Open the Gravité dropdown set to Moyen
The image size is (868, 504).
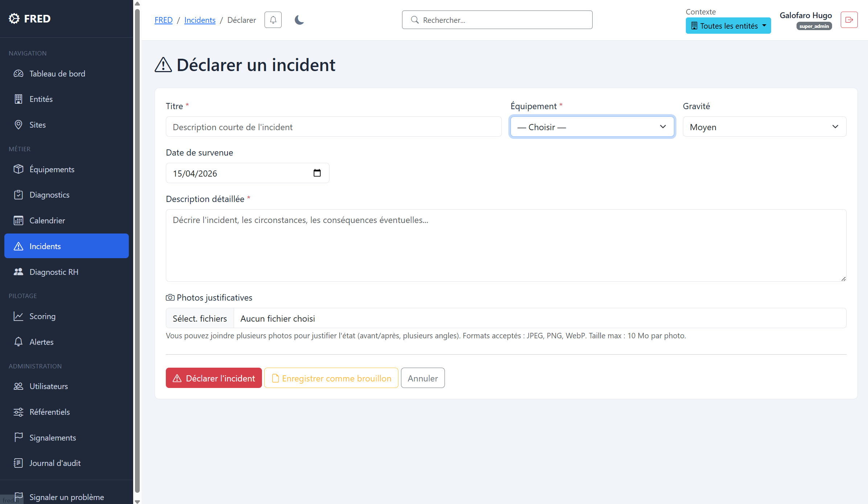click(764, 127)
